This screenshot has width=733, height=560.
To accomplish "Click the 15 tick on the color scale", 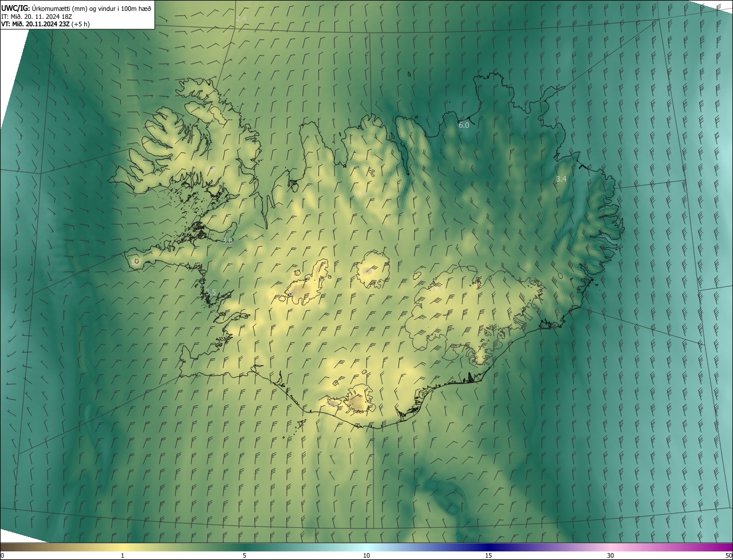I will pyautogui.click(x=488, y=556).
